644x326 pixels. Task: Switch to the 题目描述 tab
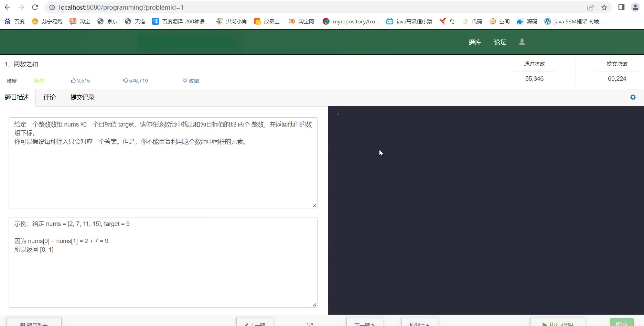point(17,97)
